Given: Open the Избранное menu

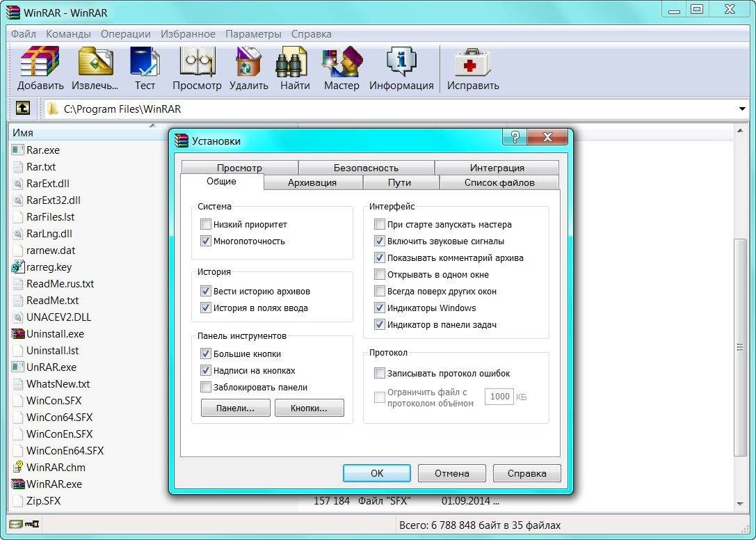Looking at the screenshot, I should pos(188,34).
